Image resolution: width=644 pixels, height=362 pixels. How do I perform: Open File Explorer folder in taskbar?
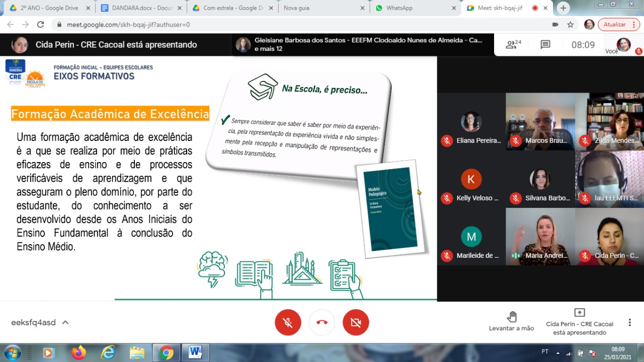click(137, 352)
